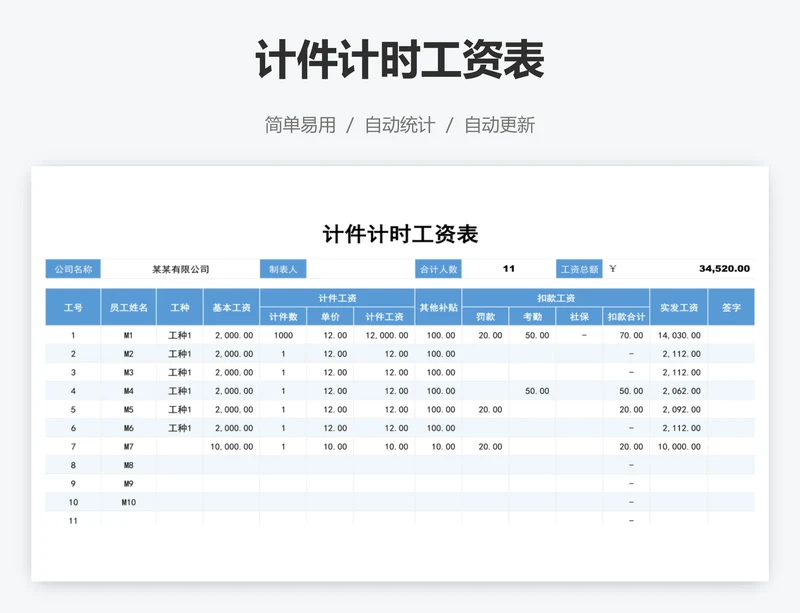Click the 扣款合计 sub-header

coord(626,316)
